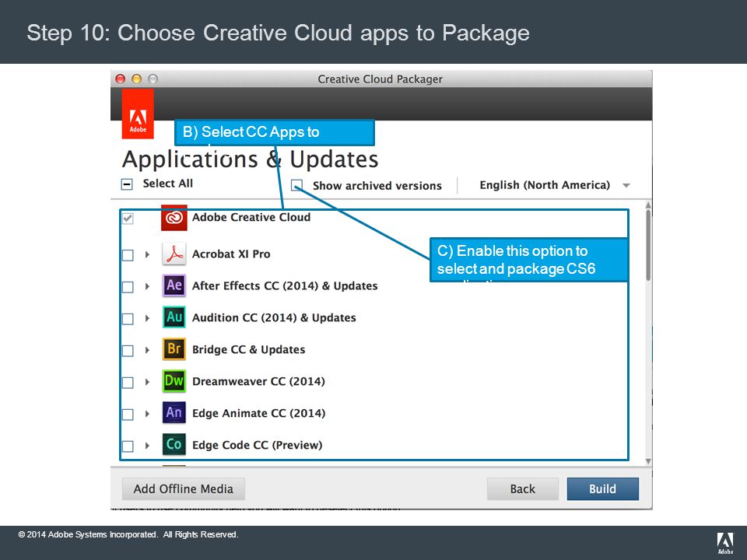This screenshot has height=560, width=747.
Task: Click the application list scrollbar thumb
Action: 648,245
